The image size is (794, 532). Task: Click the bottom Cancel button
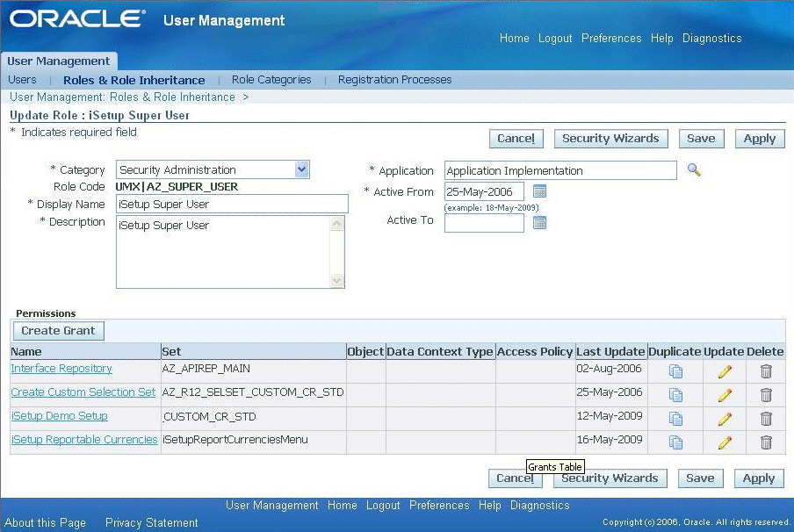click(515, 478)
